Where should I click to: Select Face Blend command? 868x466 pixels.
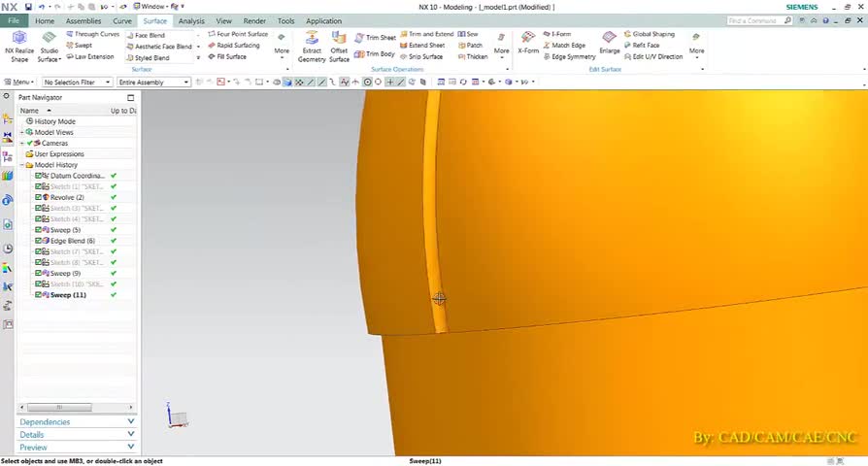pyautogui.click(x=146, y=35)
